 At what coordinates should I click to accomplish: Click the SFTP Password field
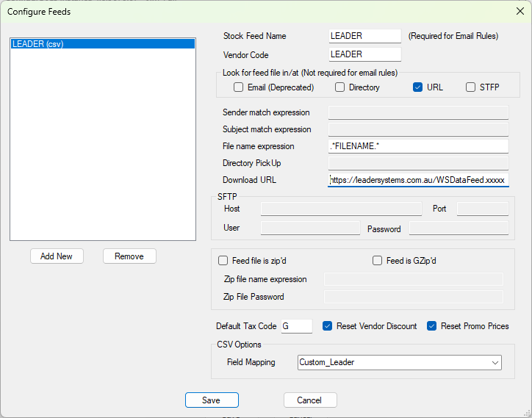pyautogui.click(x=459, y=228)
